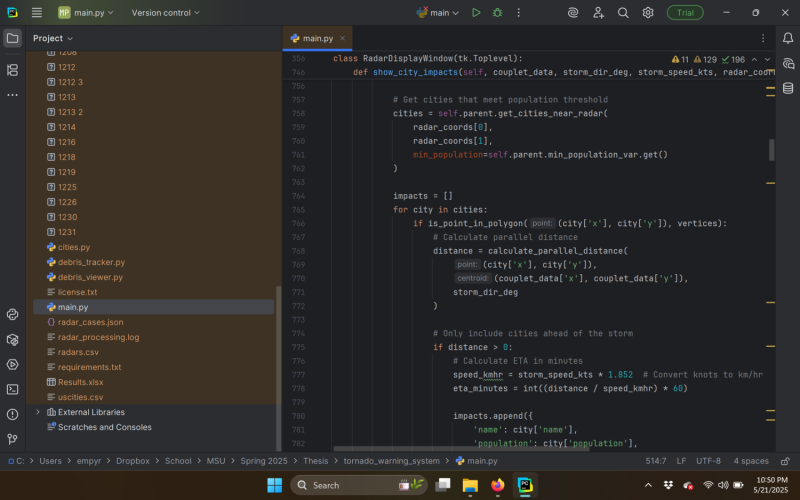
Task: Open the Windows Start menu
Action: coord(274,485)
